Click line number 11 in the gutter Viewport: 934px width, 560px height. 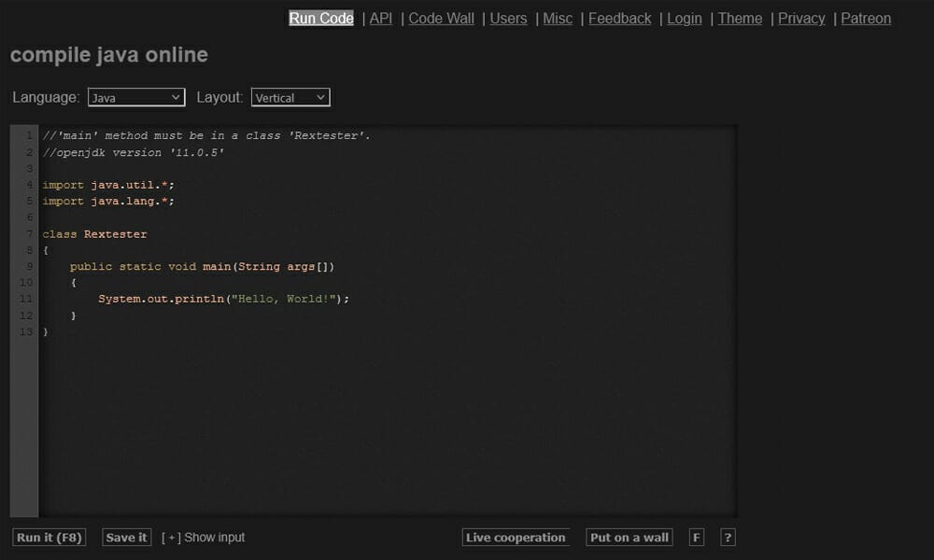click(26, 299)
